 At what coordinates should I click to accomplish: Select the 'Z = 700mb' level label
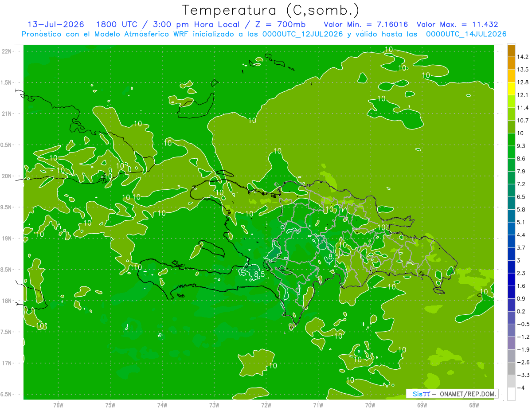pyautogui.click(x=281, y=24)
